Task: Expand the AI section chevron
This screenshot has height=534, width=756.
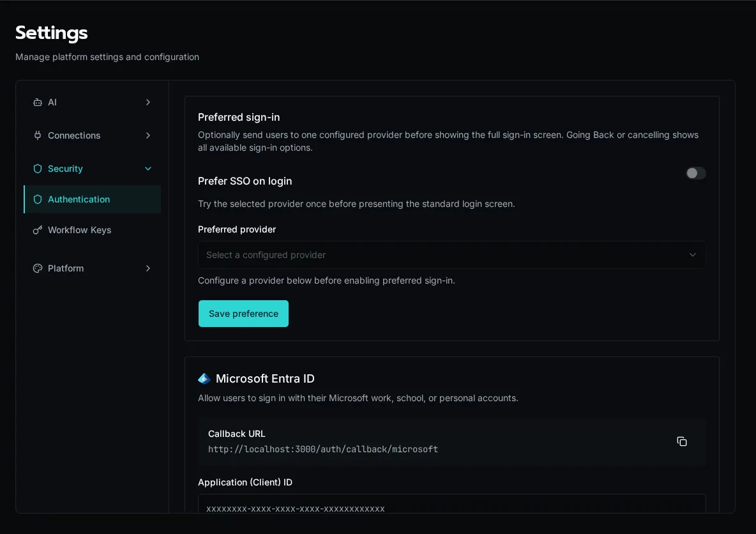Action: point(148,102)
